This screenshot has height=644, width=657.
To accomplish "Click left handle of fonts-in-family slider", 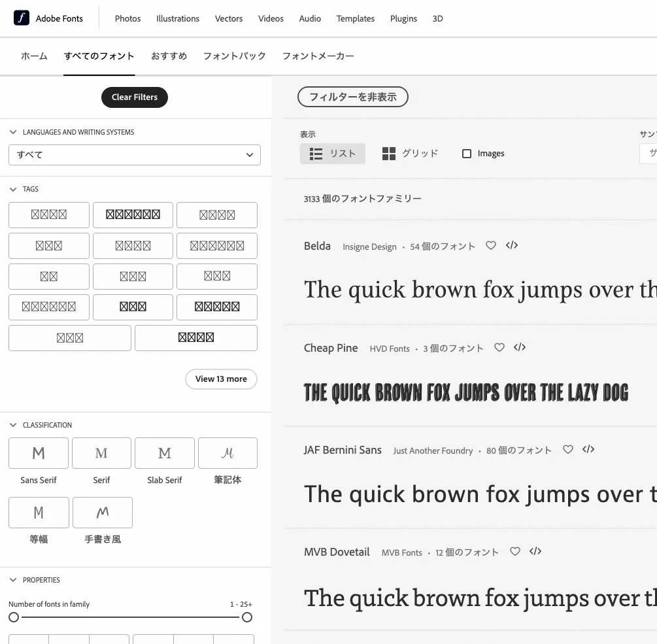I will 14,617.
